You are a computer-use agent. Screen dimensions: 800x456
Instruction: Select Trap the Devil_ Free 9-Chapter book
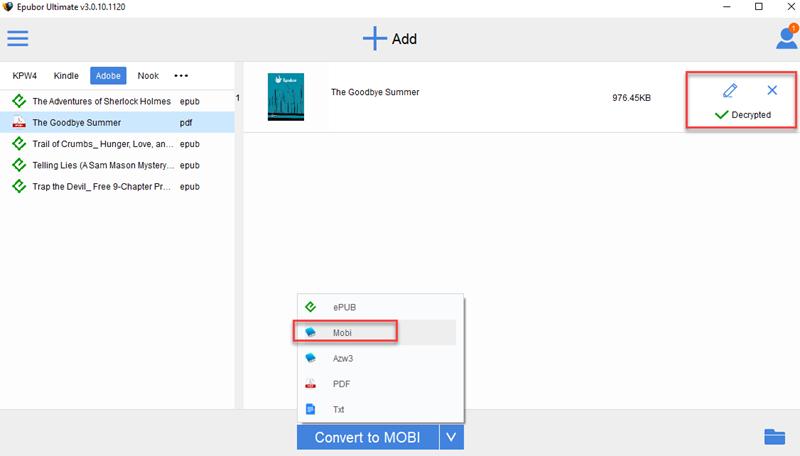pos(117,186)
